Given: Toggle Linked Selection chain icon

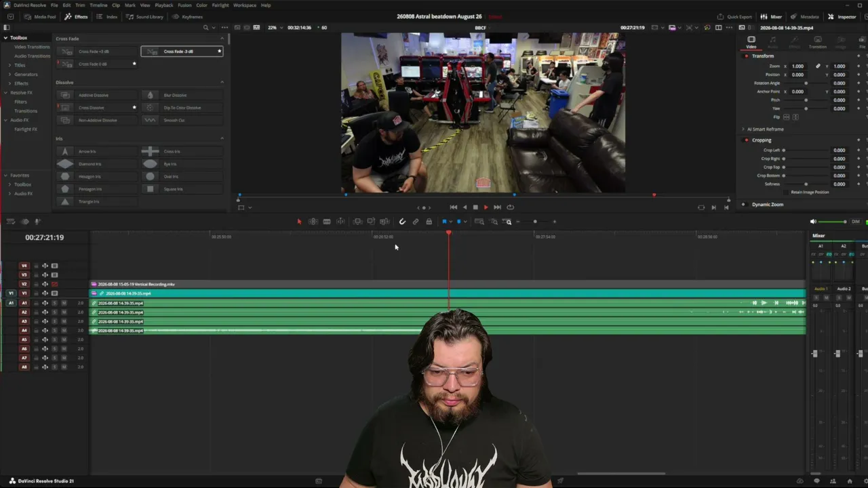Looking at the screenshot, I should tap(416, 222).
